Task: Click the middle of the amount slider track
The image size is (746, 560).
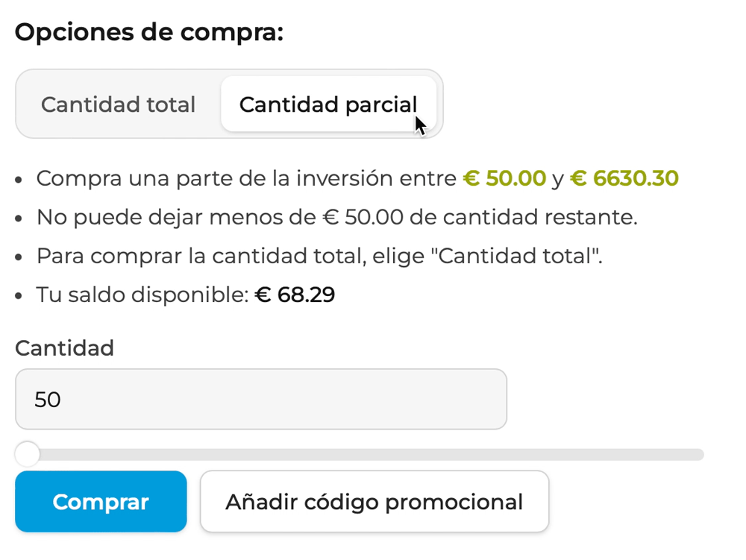Action: (360, 454)
